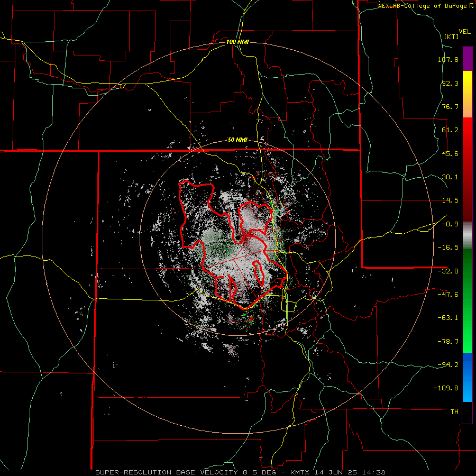Click the -0.9 velocity scale value

pyautogui.click(x=450, y=224)
